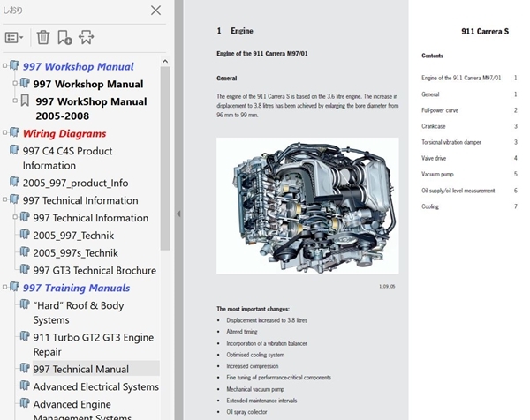Open the 997 GT3 Technical Brochure bookmark

pyautogui.click(x=95, y=271)
